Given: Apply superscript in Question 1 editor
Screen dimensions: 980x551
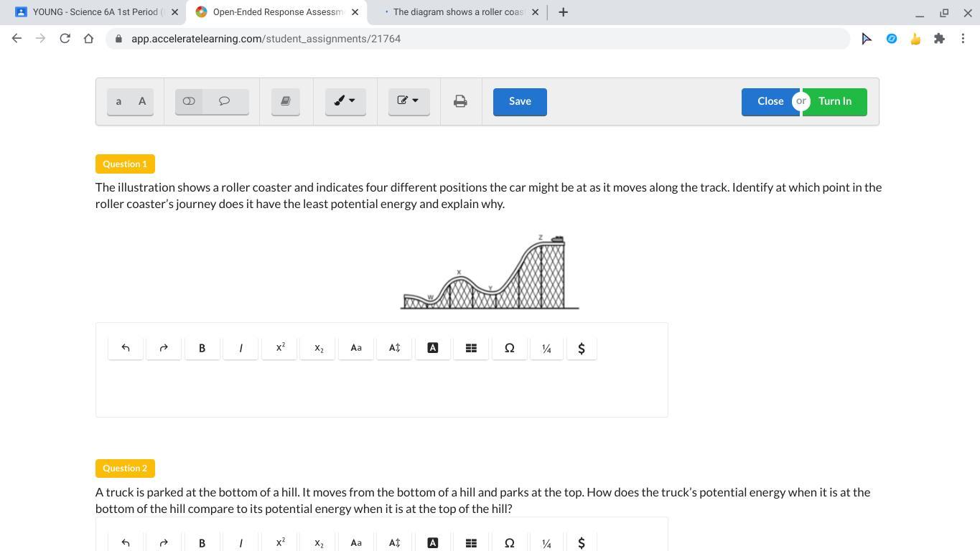Looking at the screenshot, I should pyautogui.click(x=280, y=348).
